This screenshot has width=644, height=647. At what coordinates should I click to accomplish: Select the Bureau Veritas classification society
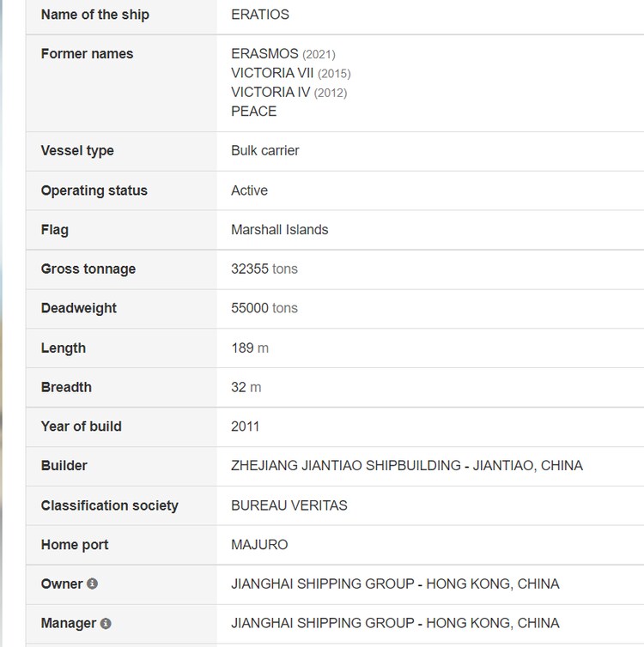[289, 505]
